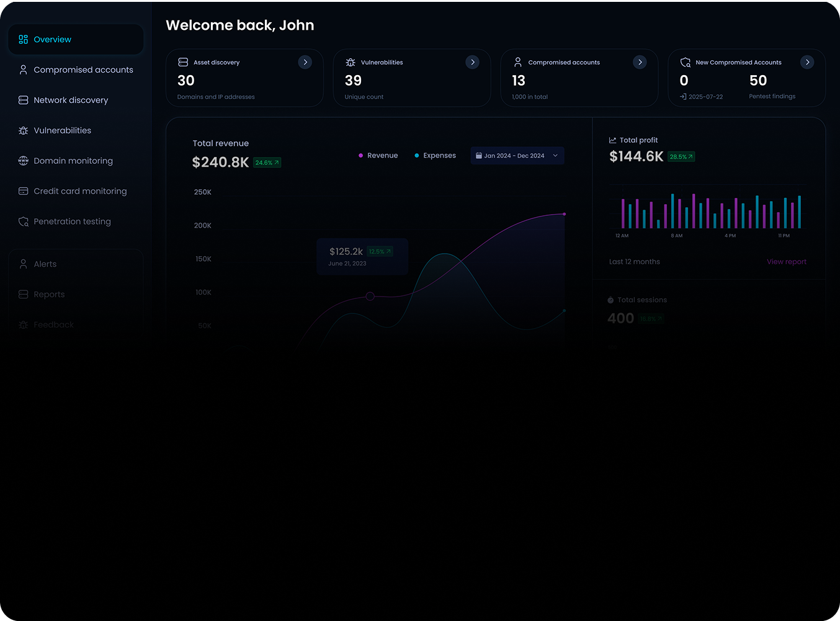Viewport: 840px width, 621px height.
Task: Expand the New Compromised Accounts card arrow
Action: [807, 62]
